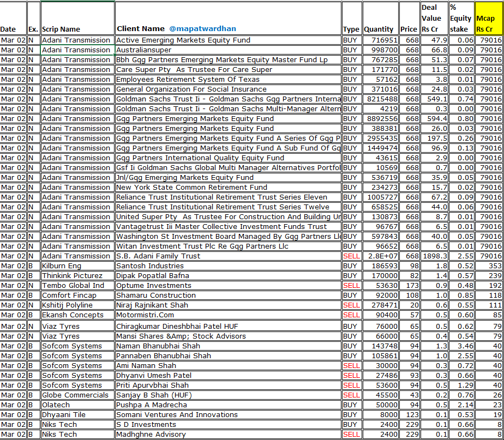
Task: Click Thinkink Picturez scrip cell
Action: click(77, 276)
